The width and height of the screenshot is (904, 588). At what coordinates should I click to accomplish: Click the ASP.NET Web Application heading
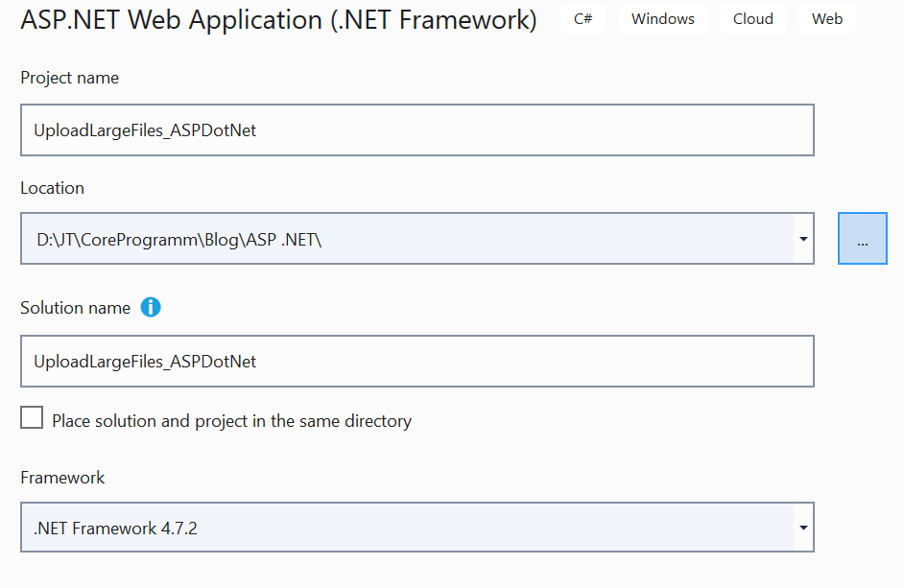click(x=278, y=19)
